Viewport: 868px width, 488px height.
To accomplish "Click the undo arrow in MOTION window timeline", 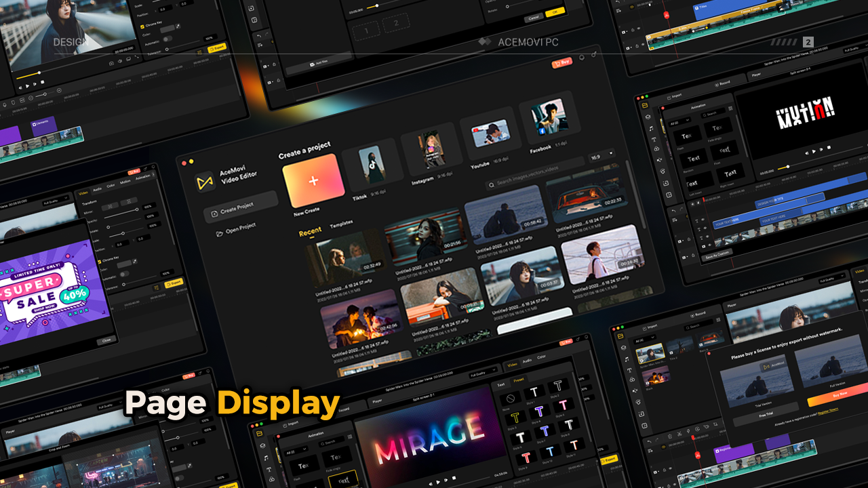I will (673, 211).
